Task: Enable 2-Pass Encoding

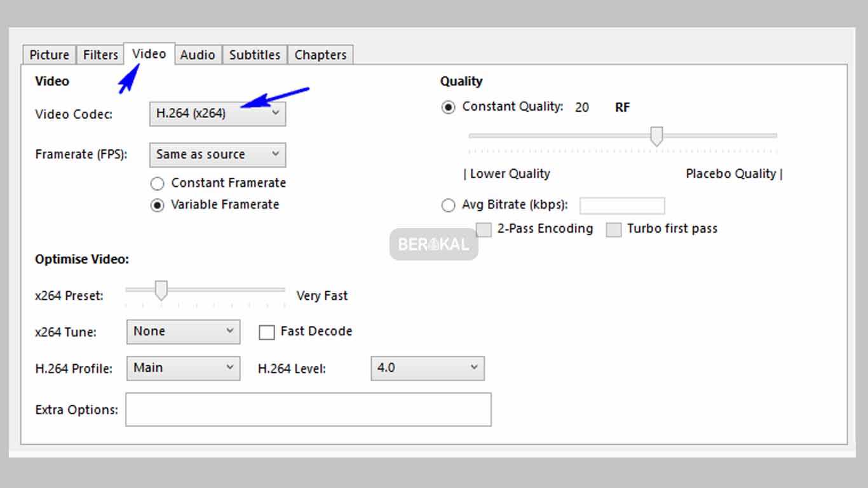Action: (x=484, y=229)
